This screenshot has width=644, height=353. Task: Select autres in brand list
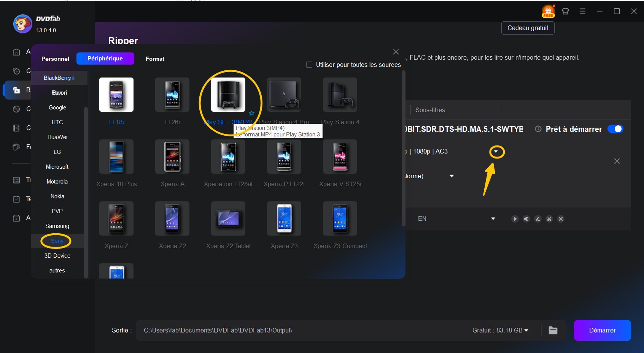pos(57,271)
